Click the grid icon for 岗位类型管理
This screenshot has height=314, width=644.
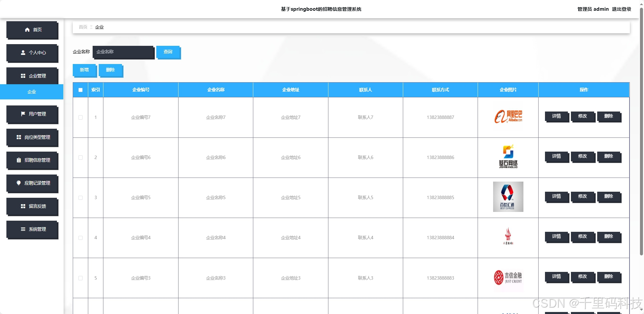point(19,137)
